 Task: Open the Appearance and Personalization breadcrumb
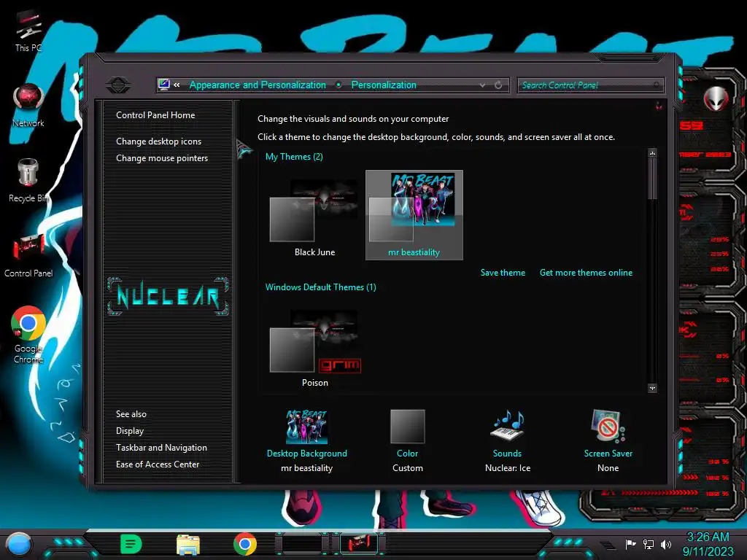click(x=258, y=85)
